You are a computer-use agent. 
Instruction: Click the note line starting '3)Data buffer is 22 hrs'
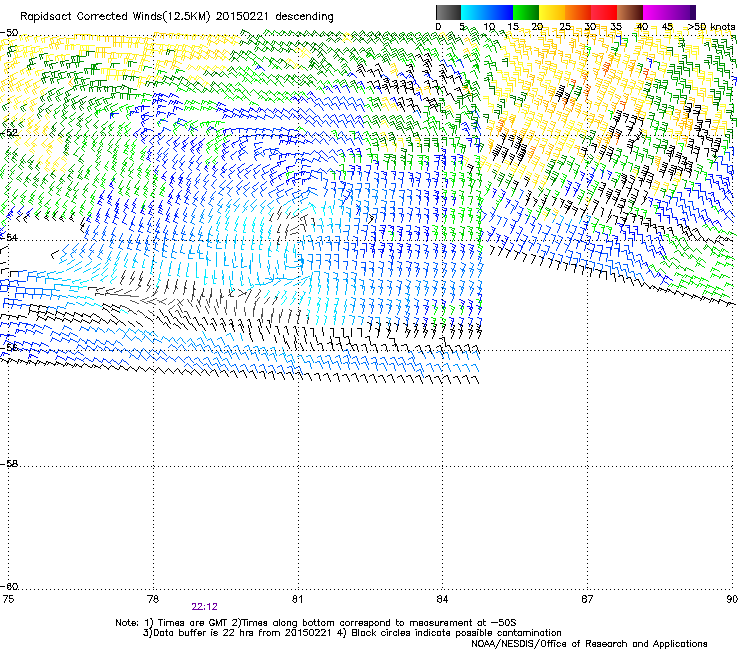click(352, 633)
